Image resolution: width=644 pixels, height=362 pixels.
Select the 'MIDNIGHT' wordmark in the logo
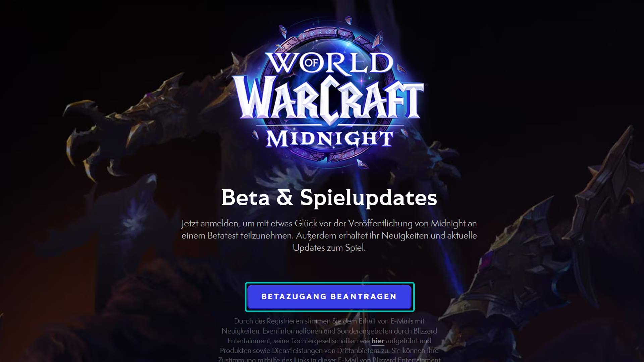pos(329,139)
